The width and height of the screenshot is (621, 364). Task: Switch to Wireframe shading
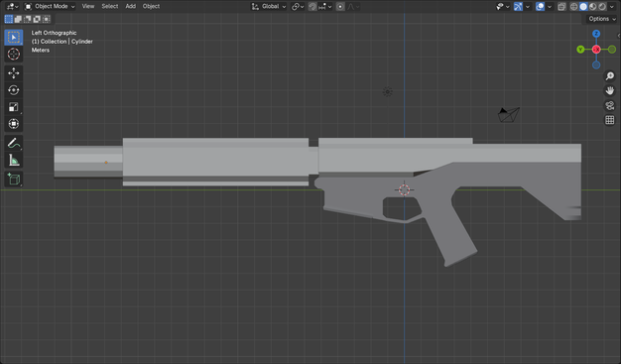pyautogui.click(x=573, y=6)
